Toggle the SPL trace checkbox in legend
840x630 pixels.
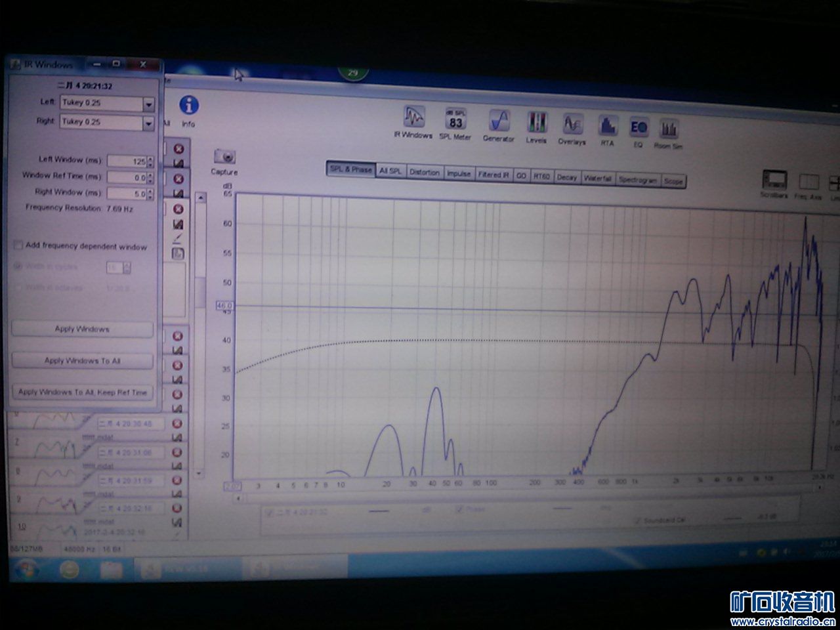270,513
